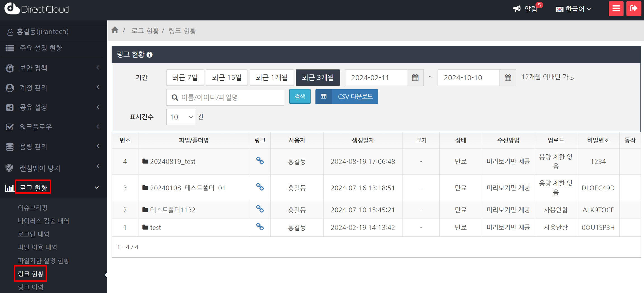
Task: Click the red hamburger menu icon
Action: [x=616, y=9]
